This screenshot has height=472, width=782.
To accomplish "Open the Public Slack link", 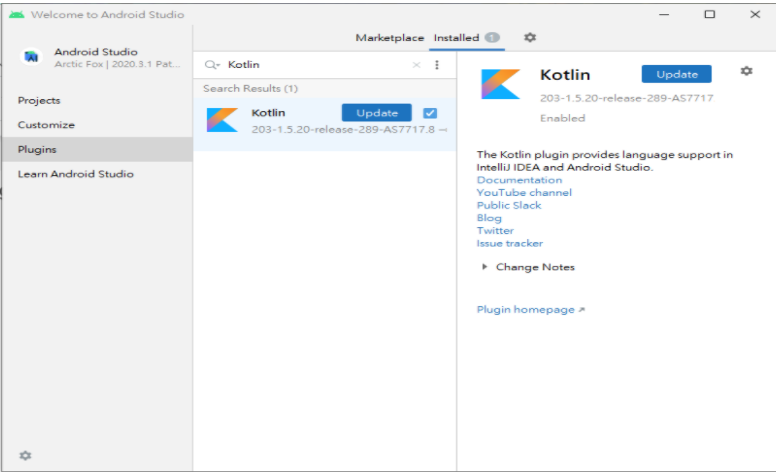I will 509,205.
